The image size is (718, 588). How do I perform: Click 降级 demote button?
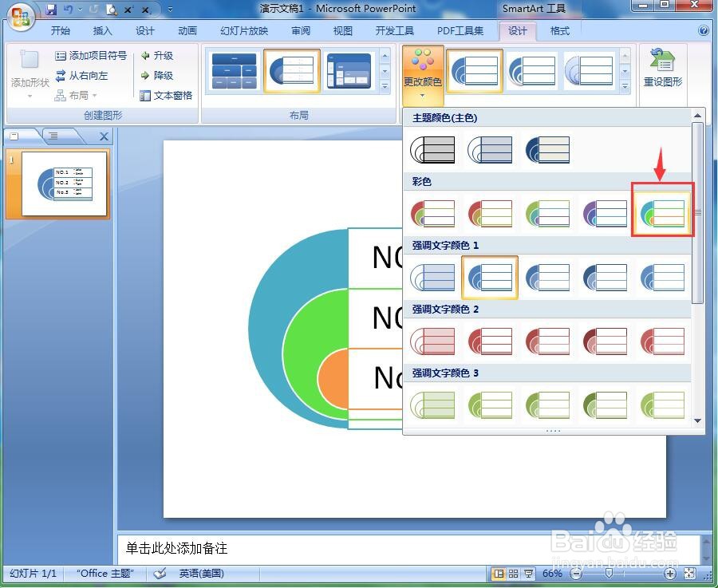coord(157,76)
